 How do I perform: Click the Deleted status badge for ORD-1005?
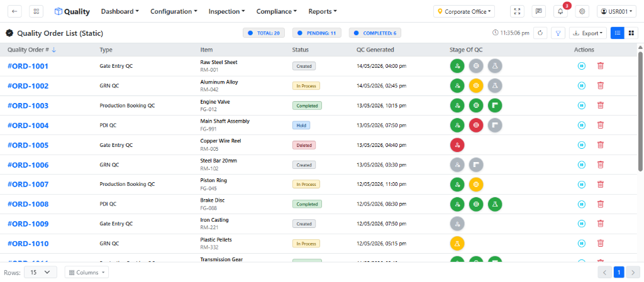tap(304, 144)
